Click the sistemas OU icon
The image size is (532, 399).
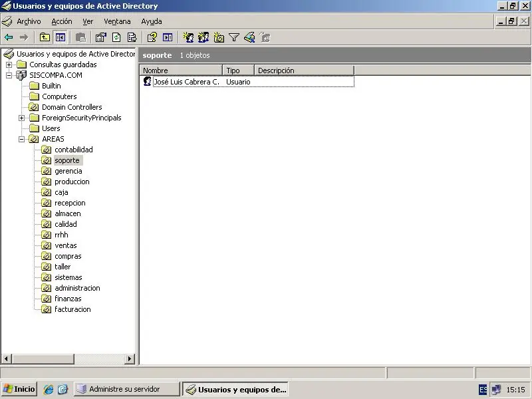pyautogui.click(x=46, y=277)
